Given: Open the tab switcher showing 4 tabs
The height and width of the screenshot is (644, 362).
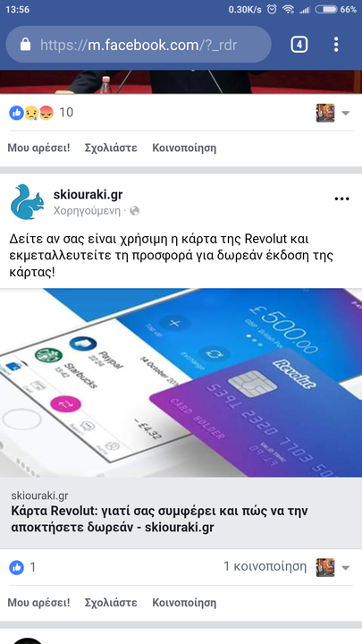Looking at the screenshot, I should (x=299, y=45).
